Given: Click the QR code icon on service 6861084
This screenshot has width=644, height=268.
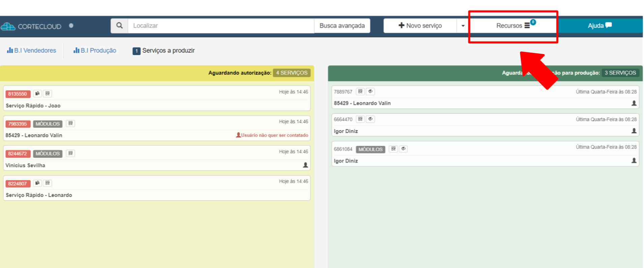Looking at the screenshot, I should coord(393,149).
